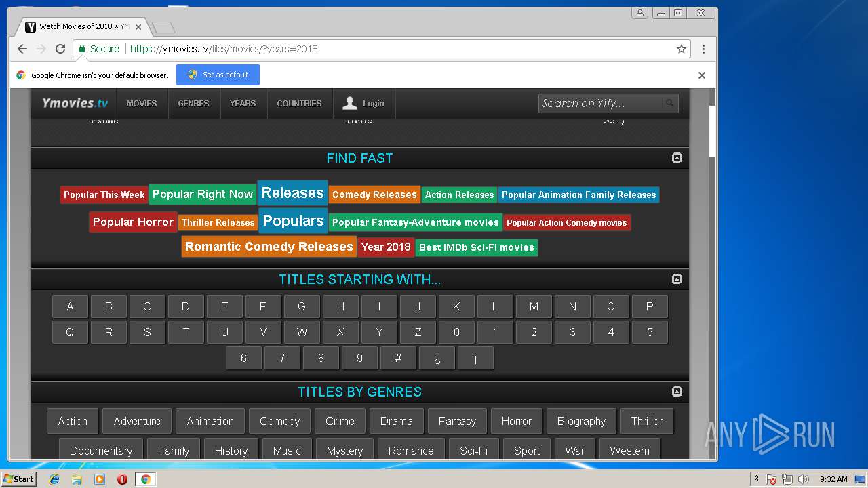Click the Year 2018 tag
The image size is (868, 488).
point(386,247)
